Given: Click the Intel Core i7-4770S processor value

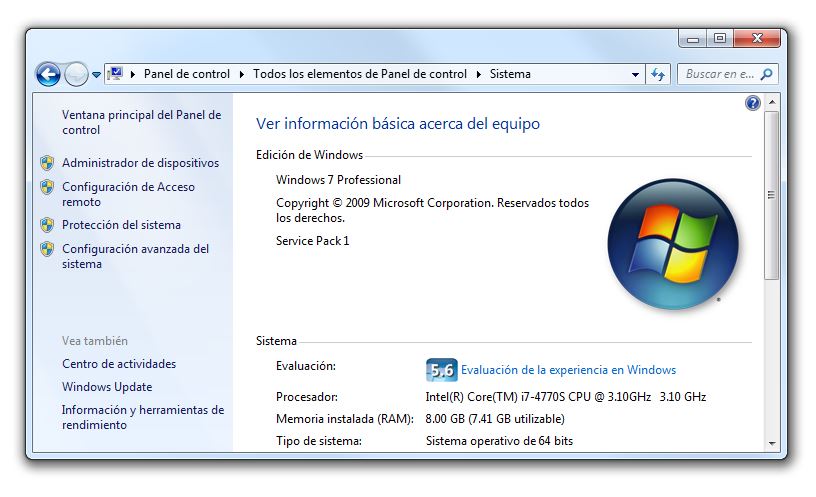Looking at the screenshot, I should [x=566, y=397].
